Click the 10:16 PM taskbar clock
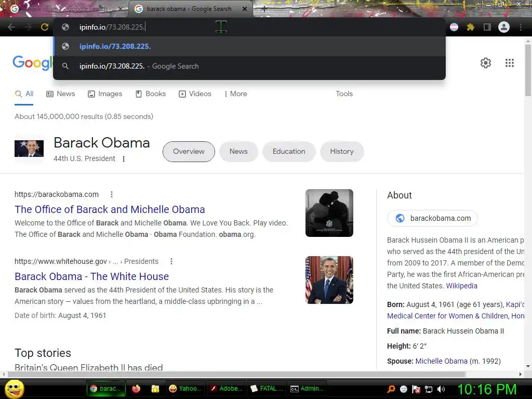Screen dimensions: 532x399 pos(487,389)
